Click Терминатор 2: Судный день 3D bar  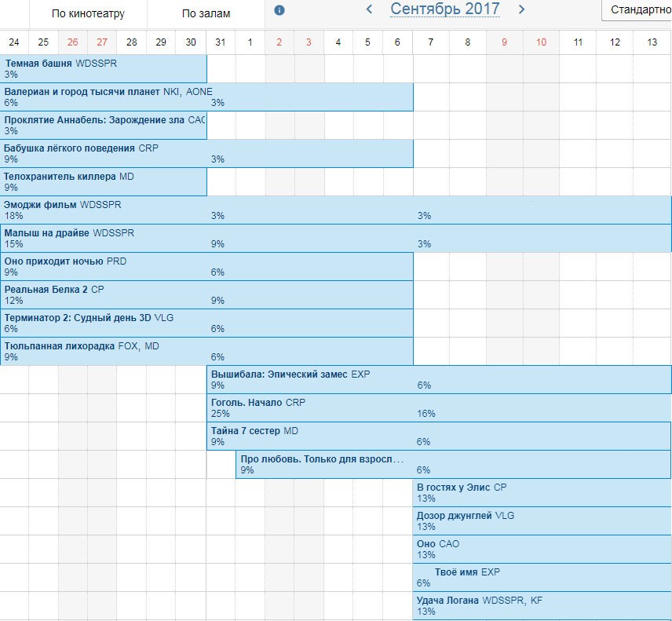(x=206, y=323)
